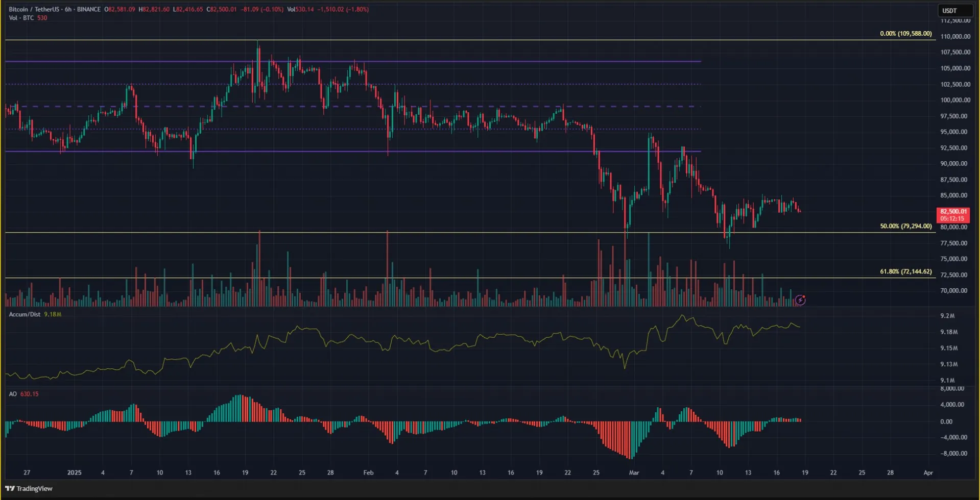Select the Accum/Dist indicator label

(x=25, y=314)
